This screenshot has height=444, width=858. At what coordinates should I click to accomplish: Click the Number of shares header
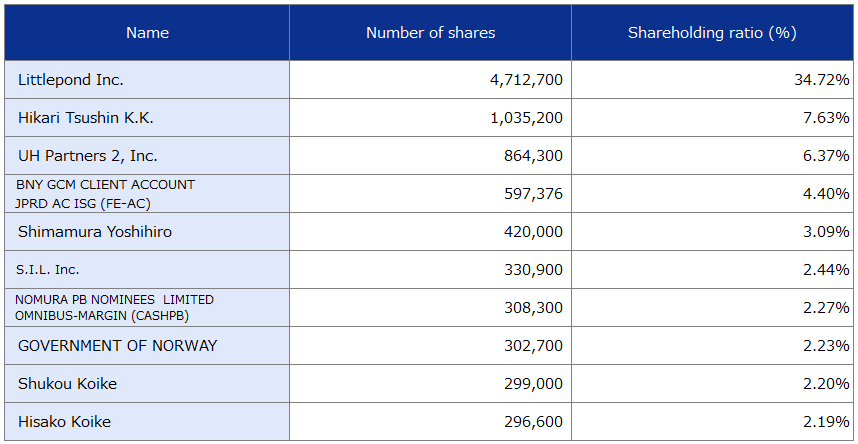point(431,33)
